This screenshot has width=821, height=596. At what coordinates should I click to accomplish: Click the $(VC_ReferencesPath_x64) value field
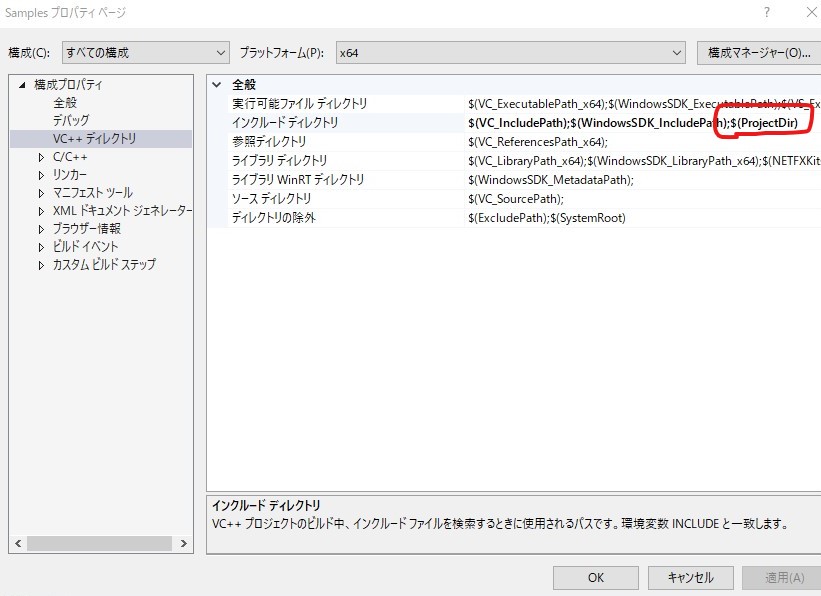point(643,142)
